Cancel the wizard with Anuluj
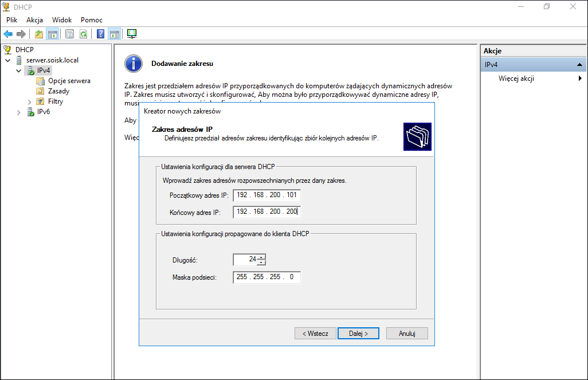The image size is (588, 380). coord(407,334)
